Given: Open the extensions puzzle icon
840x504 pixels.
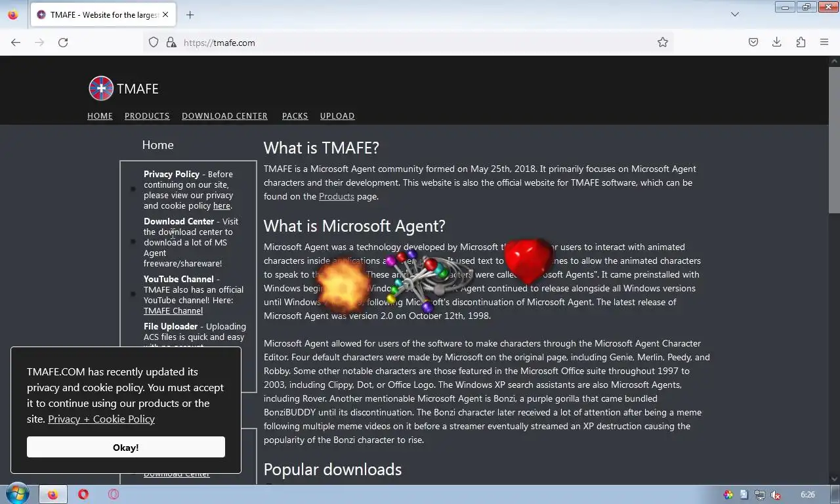Looking at the screenshot, I should pos(801,43).
